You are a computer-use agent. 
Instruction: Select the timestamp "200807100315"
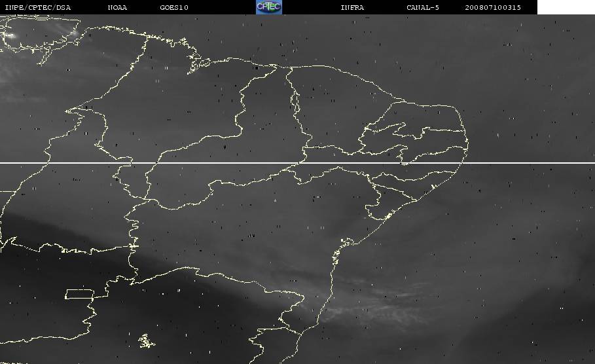click(x=493, y=7)
